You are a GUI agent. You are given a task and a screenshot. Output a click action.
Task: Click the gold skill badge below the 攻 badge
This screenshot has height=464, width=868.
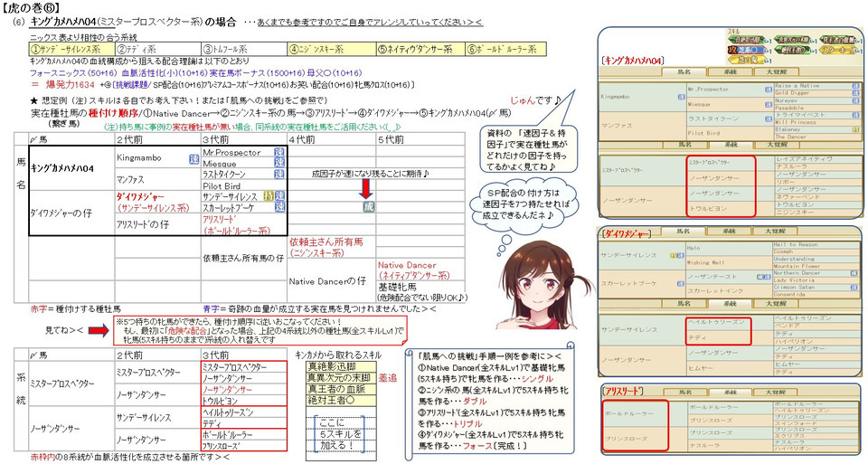746,60
